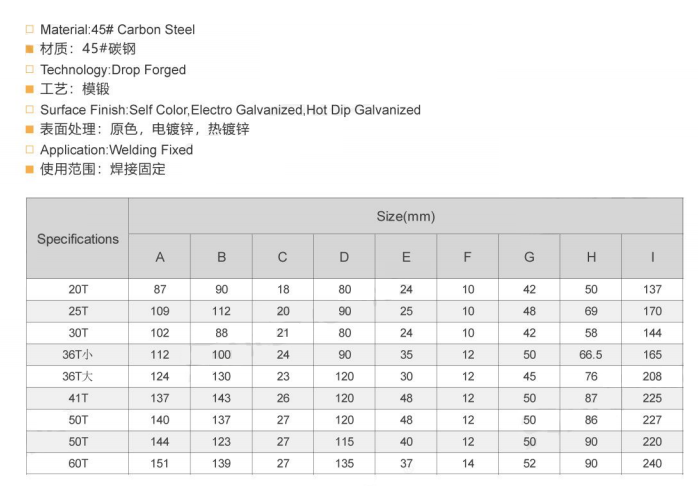Select the 60T row label

click(x=77, y=464)
